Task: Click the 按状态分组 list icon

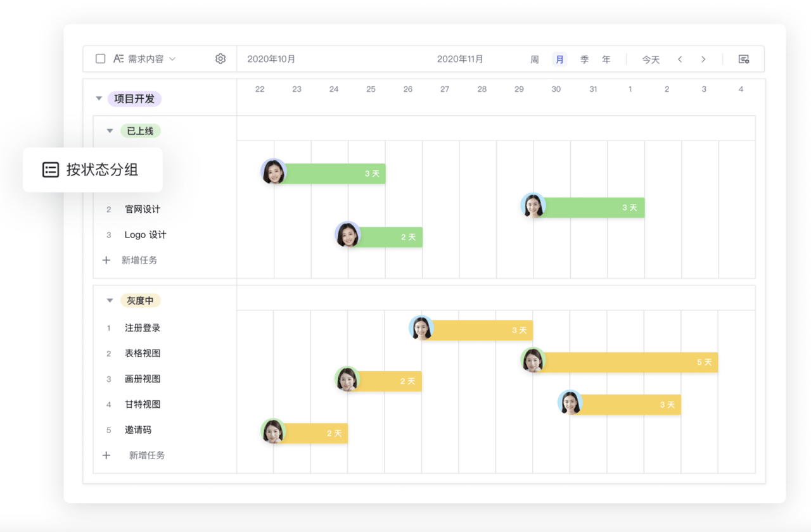Action: (x=51, y=170)
